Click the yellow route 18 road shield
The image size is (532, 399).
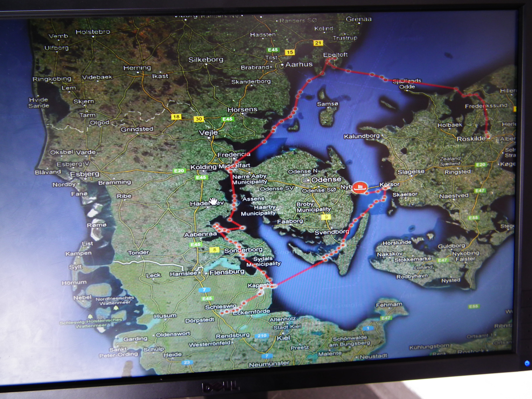pos(176,117)
